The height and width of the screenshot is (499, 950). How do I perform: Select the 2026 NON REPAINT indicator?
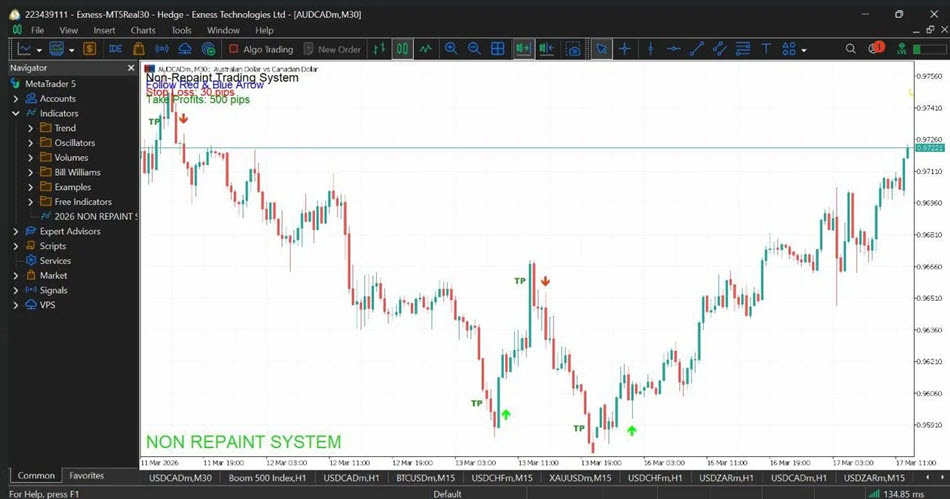pyautogui.click(x=90, y=216)
